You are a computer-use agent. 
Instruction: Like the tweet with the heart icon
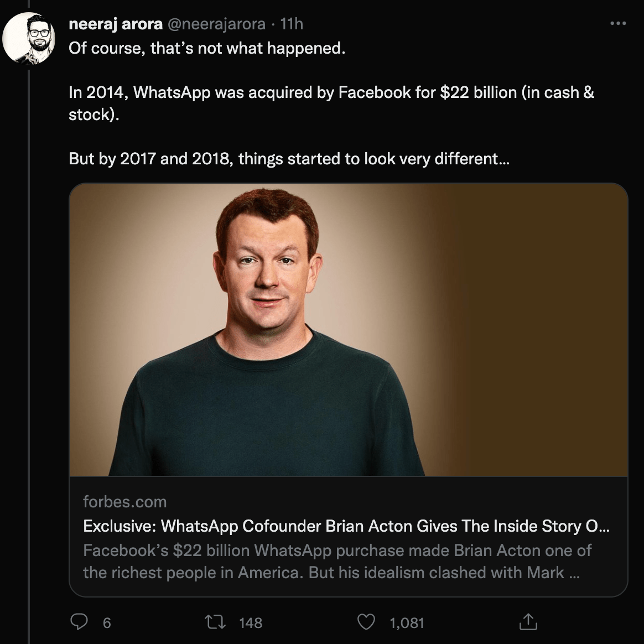pyautogui.click(x=366, y=622)
